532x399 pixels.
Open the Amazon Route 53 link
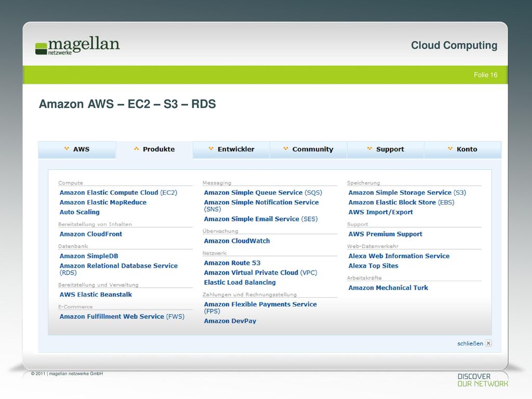click(x=232, y=263)
